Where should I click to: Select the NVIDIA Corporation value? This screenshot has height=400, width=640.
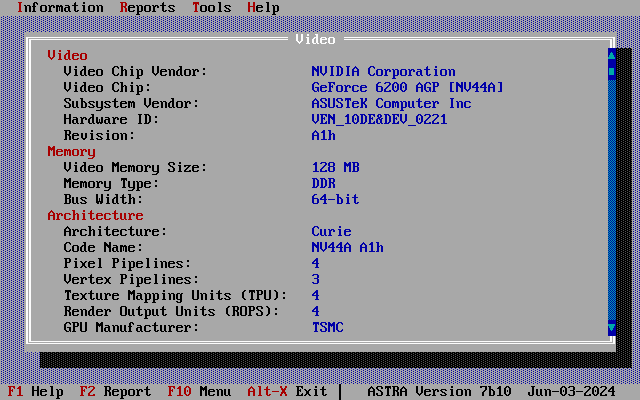point(383,71)
